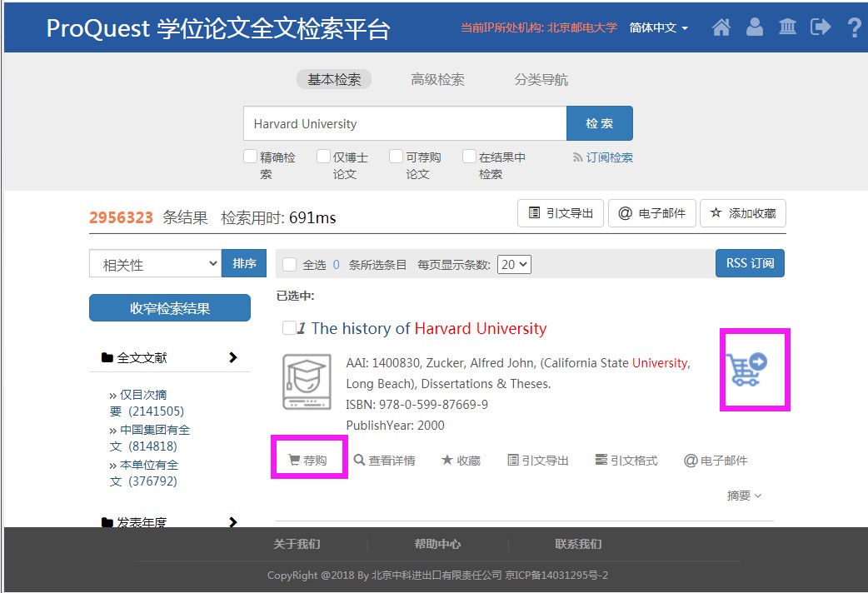Check the 全选 checkbox
Viewport: 868px width, 593px height.
pos(289,265)
